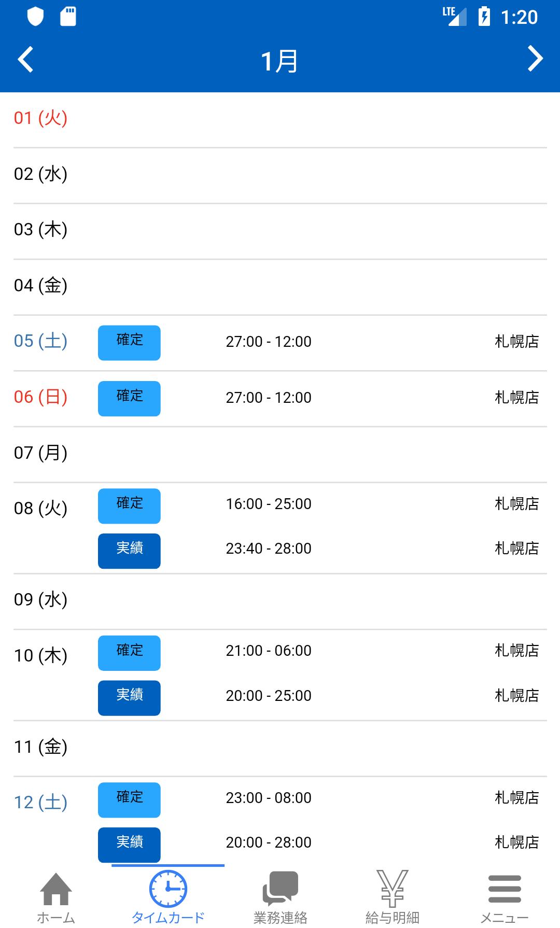Select the 実績 badge on 10 (木)
This screenshot has height=928, width=560.
click(x=129, y=698)
